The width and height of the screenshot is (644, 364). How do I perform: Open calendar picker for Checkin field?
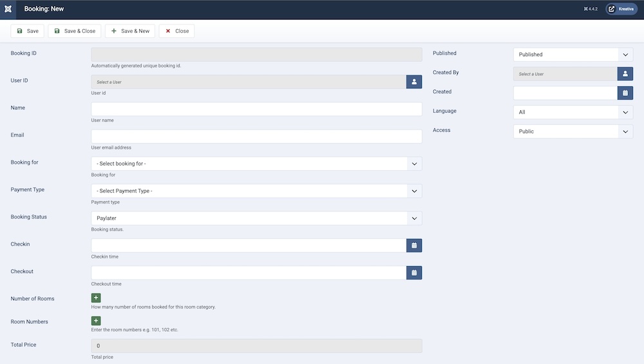point(414,245)
